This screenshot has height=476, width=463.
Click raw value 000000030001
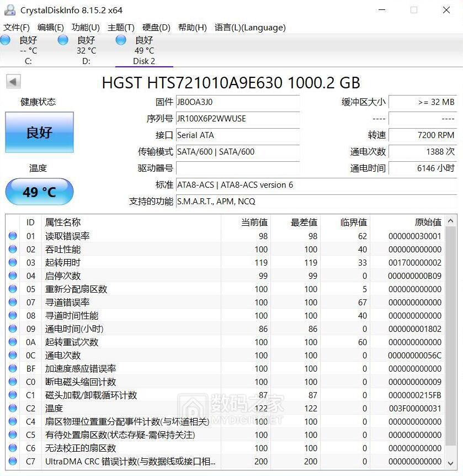click(415, 236)
